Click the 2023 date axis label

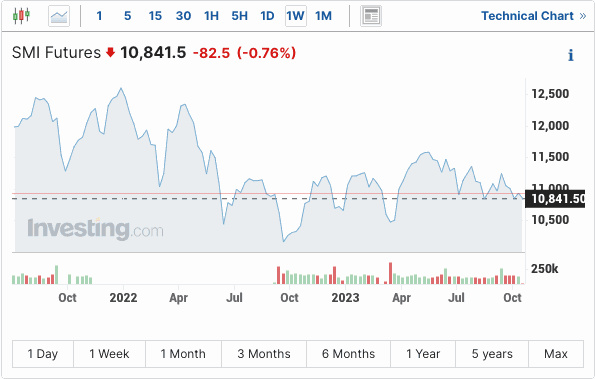345,298
